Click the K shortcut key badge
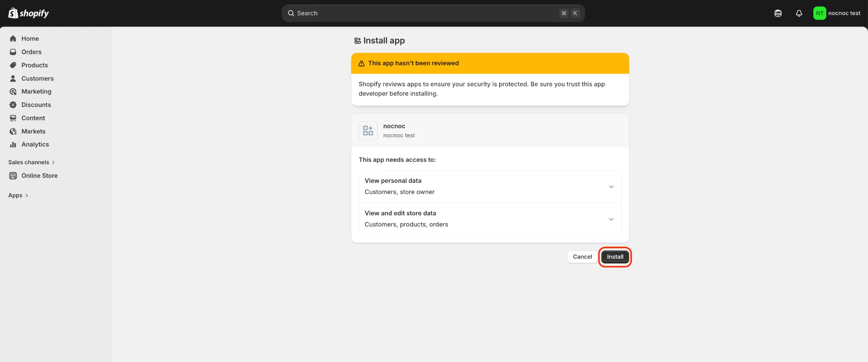 tap(575, 13)
